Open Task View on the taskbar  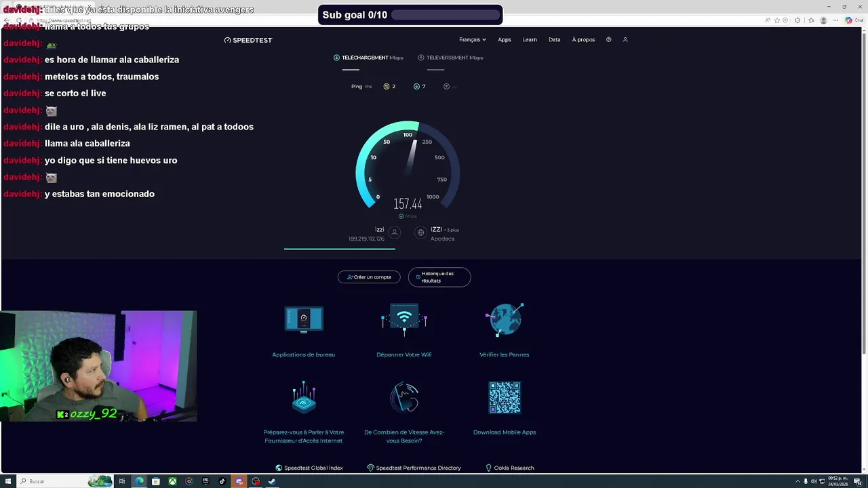pyautogui.click(x=122, y=481)
